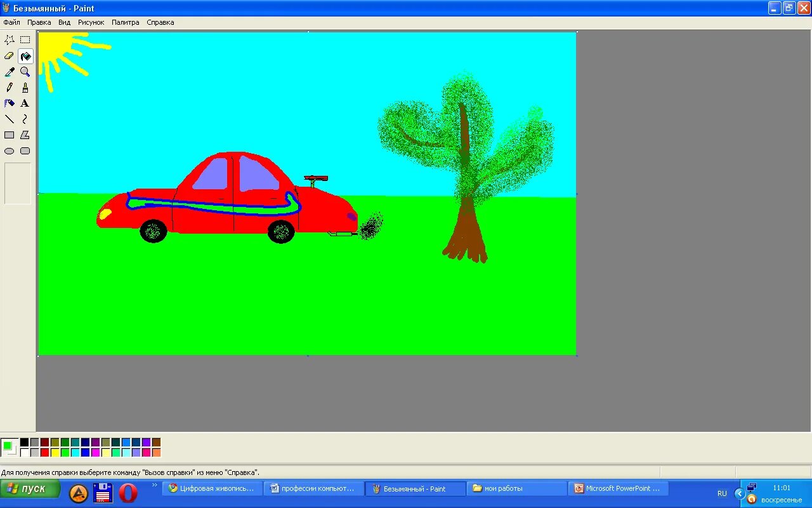Select the cyan palette swatch

(75, 452)
